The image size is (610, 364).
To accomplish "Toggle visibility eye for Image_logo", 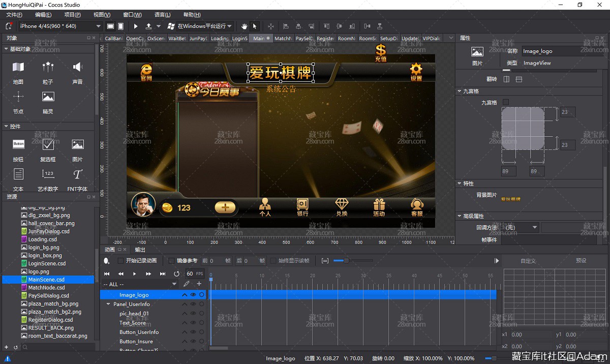I will (193, 295).
